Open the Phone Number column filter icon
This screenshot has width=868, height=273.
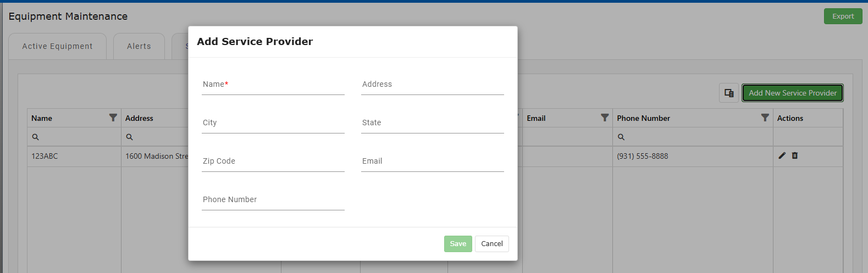(x=765, y=118)
